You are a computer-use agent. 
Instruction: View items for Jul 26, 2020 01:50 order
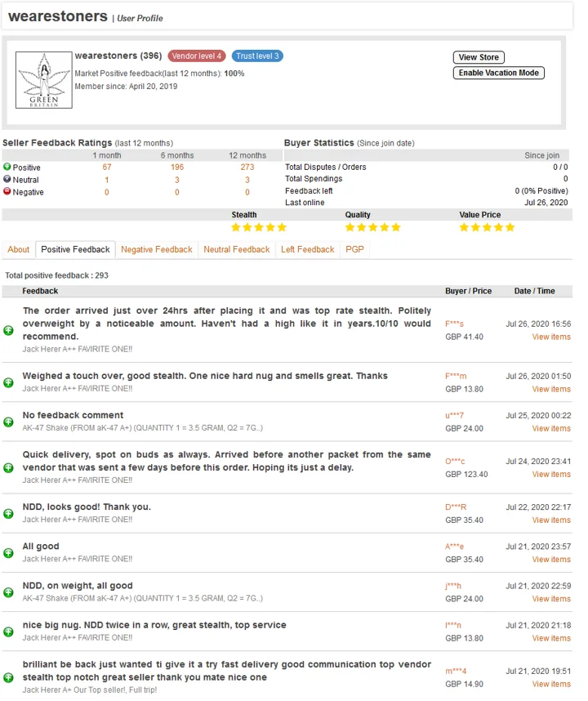pyautogui.click(x=551, y=389)
